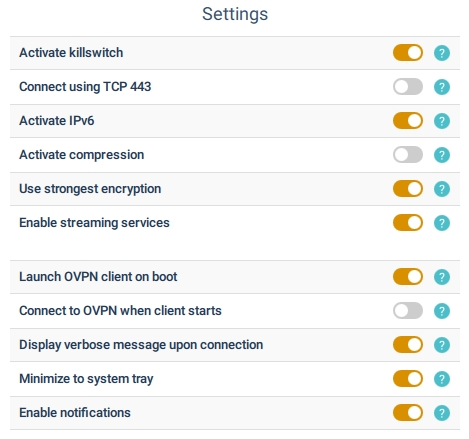Open help icon for Activate killswitch
Screen dimensions: 469x439
click(x=442, y=53)
